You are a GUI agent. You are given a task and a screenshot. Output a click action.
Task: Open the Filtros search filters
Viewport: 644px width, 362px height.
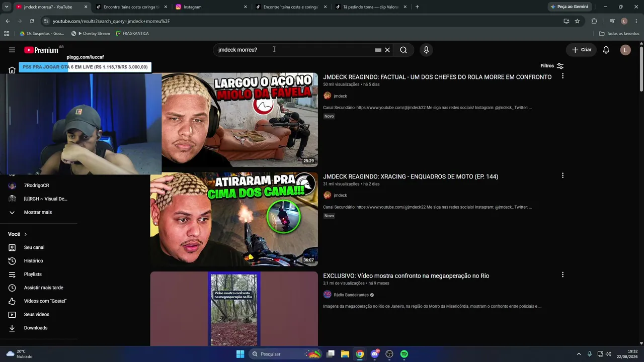click(x=552, y=66)
